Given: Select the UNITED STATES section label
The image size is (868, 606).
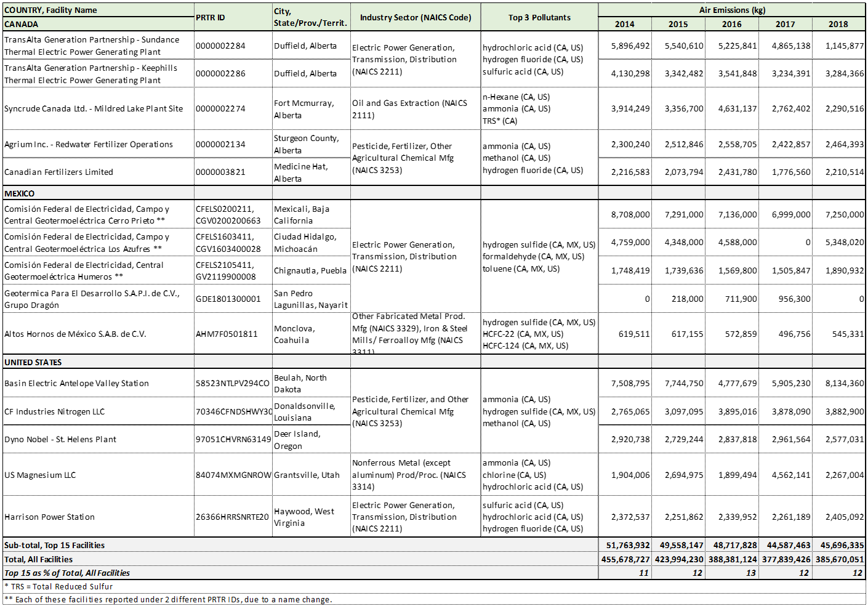Looking at the screenshot, I should tap(33, 362).
